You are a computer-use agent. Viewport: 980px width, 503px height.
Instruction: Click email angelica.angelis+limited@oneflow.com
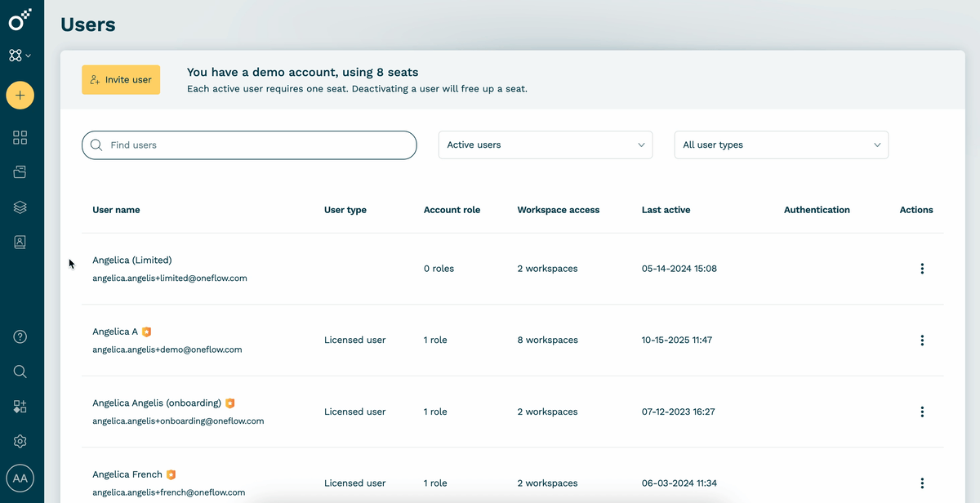(x=170, y=278)
